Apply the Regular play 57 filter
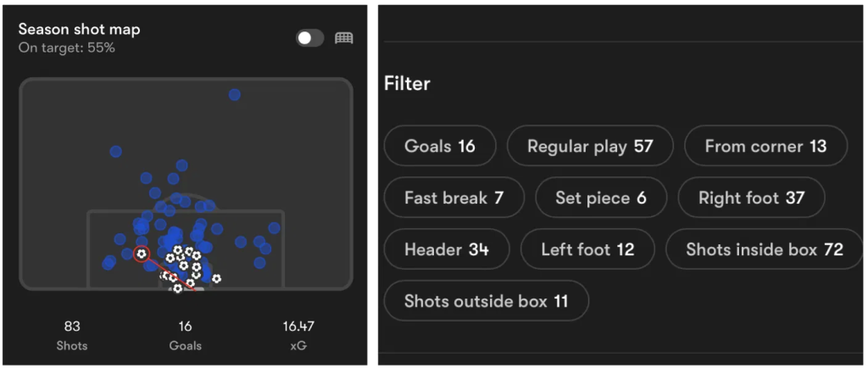Image resolution: width=868 pixels, height=369 pixels. (589, 146)
